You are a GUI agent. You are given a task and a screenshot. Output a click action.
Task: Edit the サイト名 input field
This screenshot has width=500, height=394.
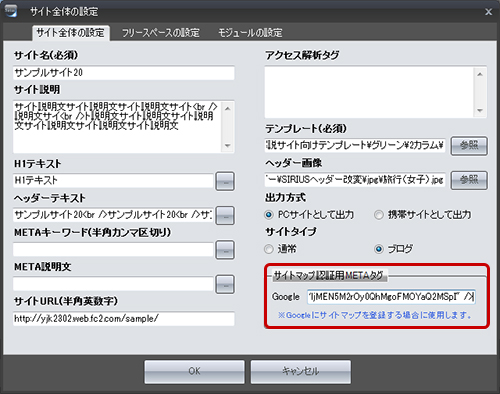124,73
